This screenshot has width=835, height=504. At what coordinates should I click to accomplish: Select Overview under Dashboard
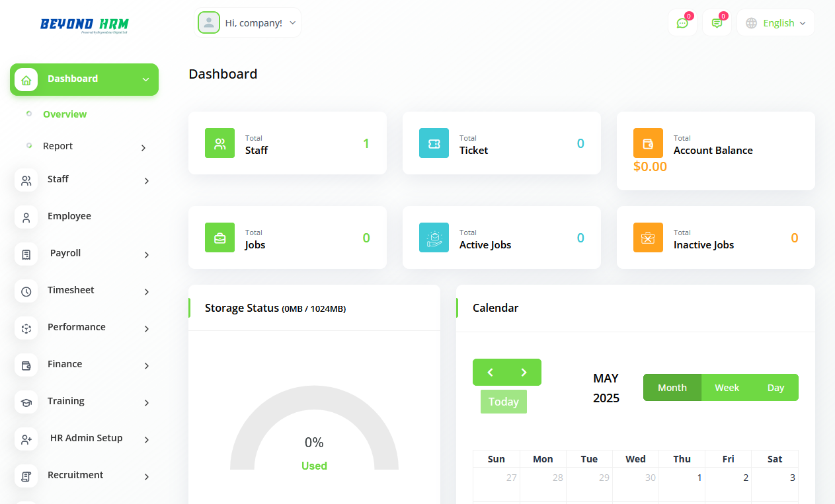(x=65, y=114)
